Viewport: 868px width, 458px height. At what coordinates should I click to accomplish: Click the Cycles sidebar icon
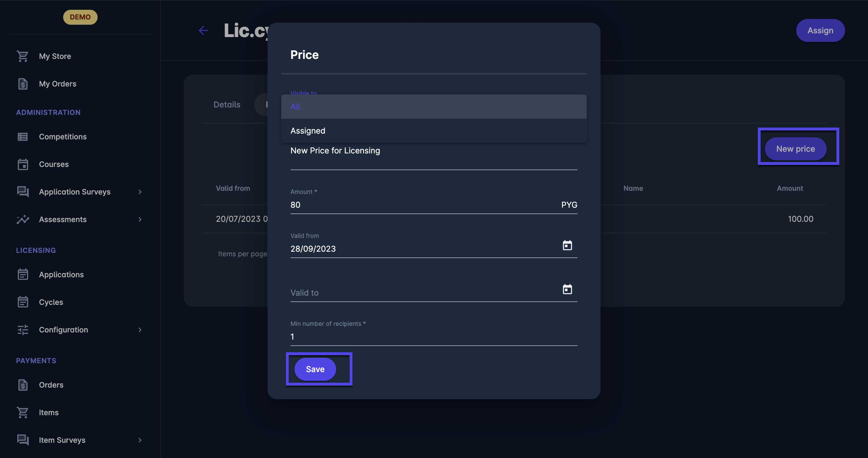click(23, 302)
